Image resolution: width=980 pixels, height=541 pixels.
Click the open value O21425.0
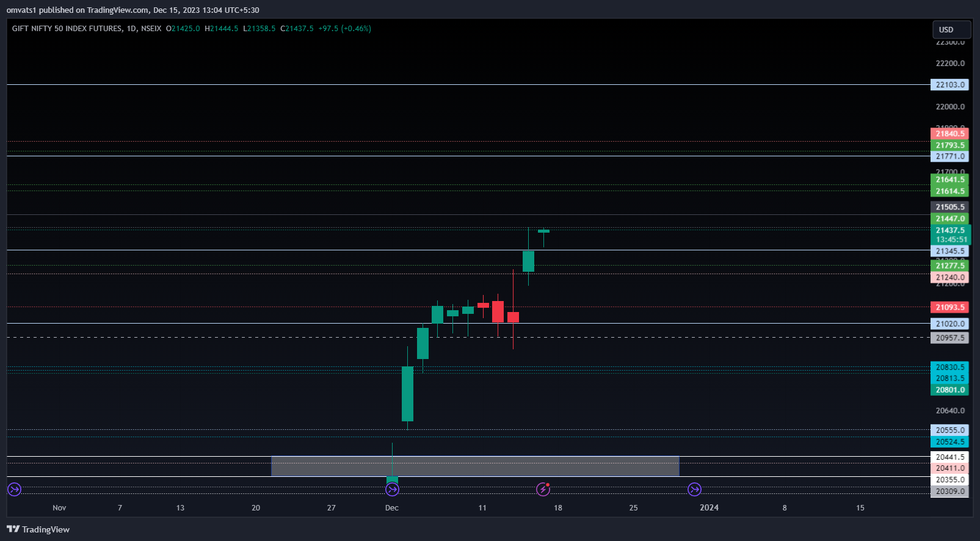pyautogui.click(x=183, y=29)
